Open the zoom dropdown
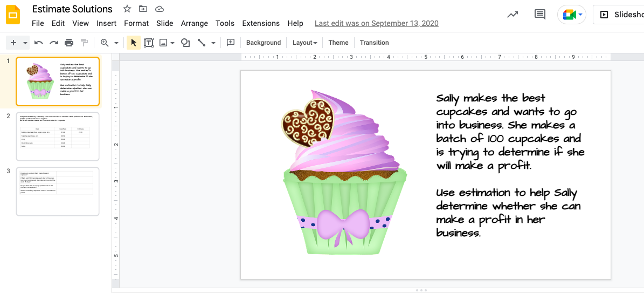Image resolution: width=644 pixels, height=293 pixels. 116,43
